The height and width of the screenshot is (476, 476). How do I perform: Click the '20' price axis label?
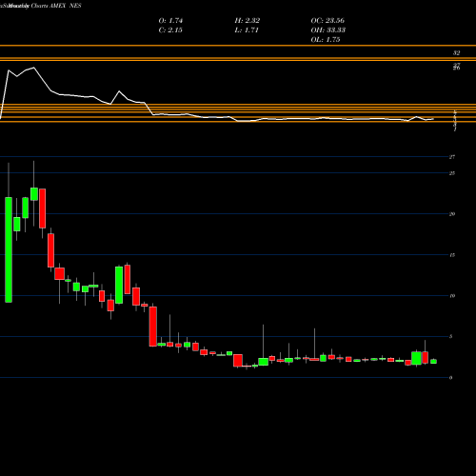[452, 214]
